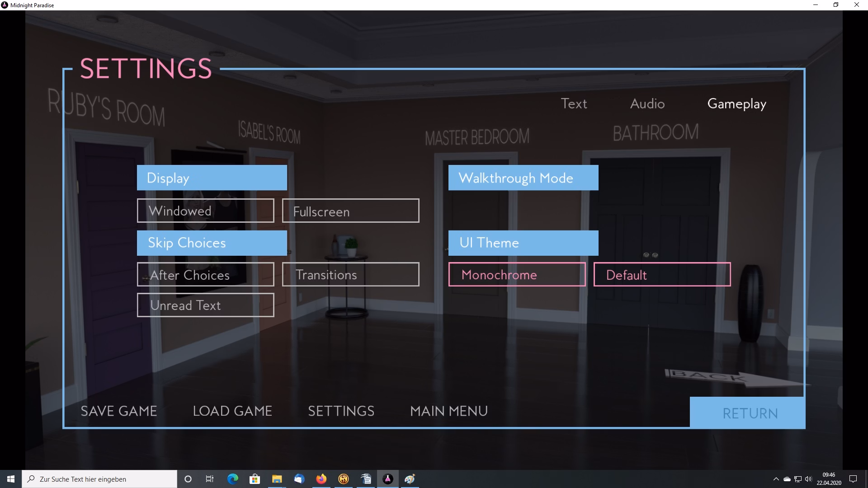This screenshot has height=488, width=868.
Task: Expand hidden icons in the system tray
Action: coord(776,479)
